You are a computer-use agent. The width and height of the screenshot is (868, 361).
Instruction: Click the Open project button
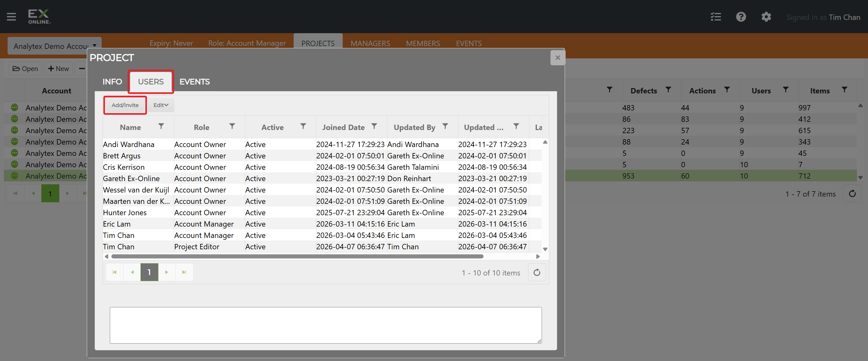[x=25, y=69]
